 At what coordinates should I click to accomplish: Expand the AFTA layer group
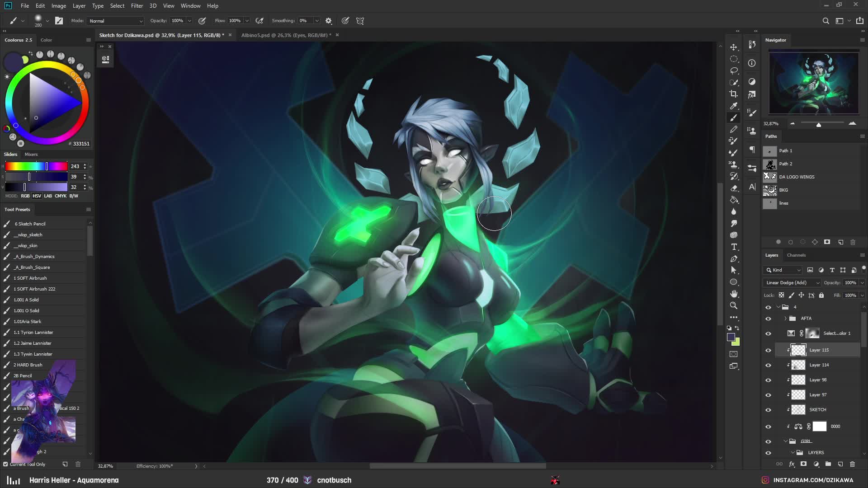[786, 319]
